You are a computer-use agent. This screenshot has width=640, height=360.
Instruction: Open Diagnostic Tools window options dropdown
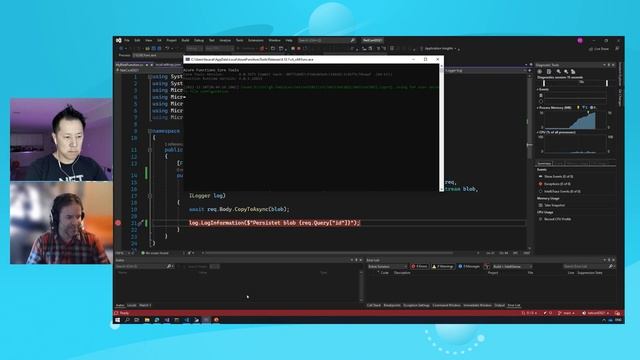[604, 65]
